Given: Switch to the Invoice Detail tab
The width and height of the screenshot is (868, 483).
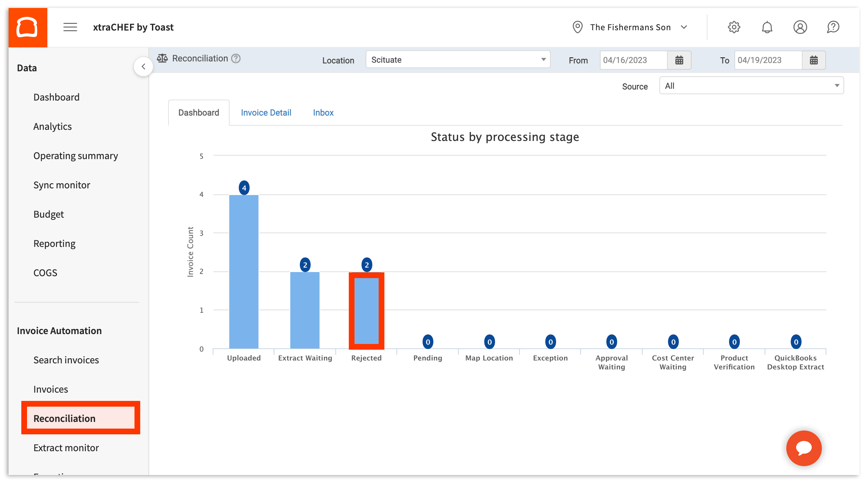Looking at the screenshot, I should pos(266,113).
